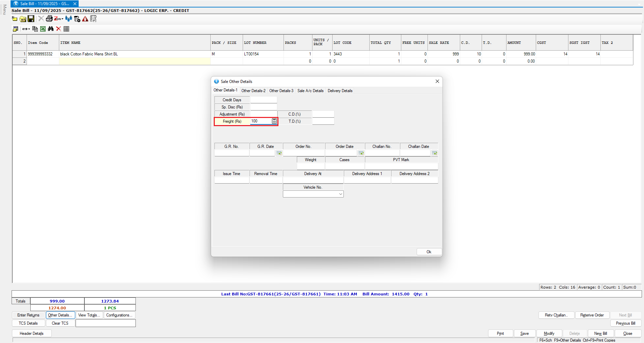This screenshot has height=343, width=644.
Task: Open the calculator icon in Freight field
Action: [274, 121]
